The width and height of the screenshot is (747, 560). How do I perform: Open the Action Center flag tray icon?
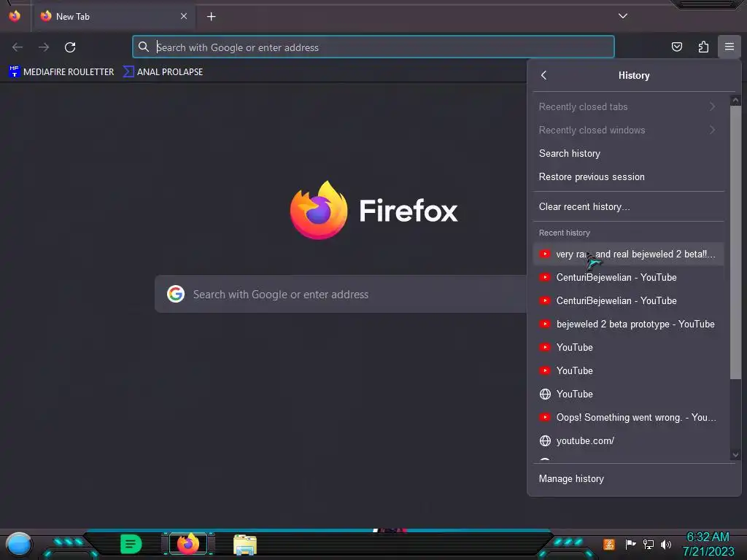(630, 544)
